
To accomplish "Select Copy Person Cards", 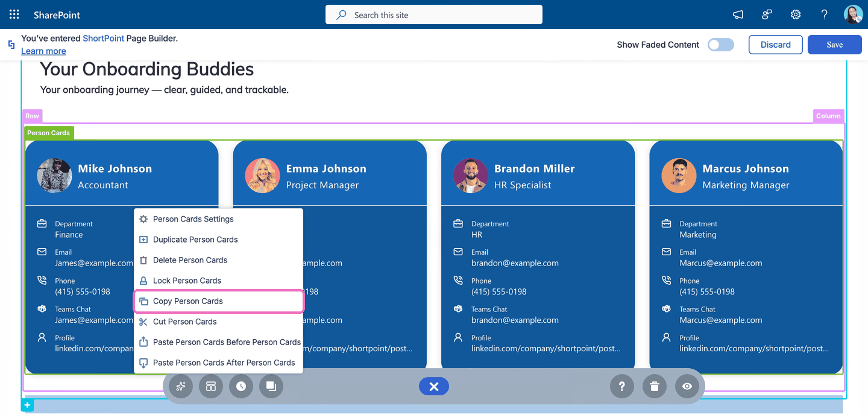I will [218, 301].
